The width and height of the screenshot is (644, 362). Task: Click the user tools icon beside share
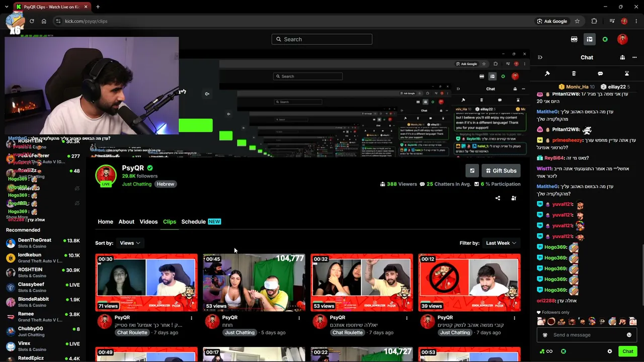coord(514,198)
